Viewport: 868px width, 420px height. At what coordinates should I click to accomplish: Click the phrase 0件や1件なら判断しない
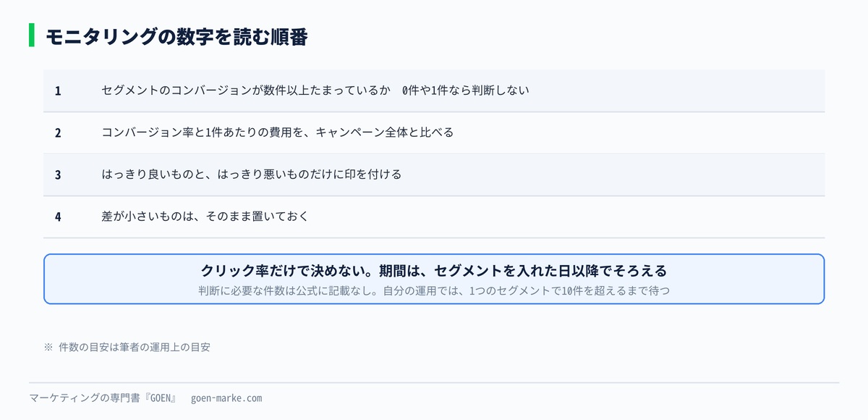465,91
